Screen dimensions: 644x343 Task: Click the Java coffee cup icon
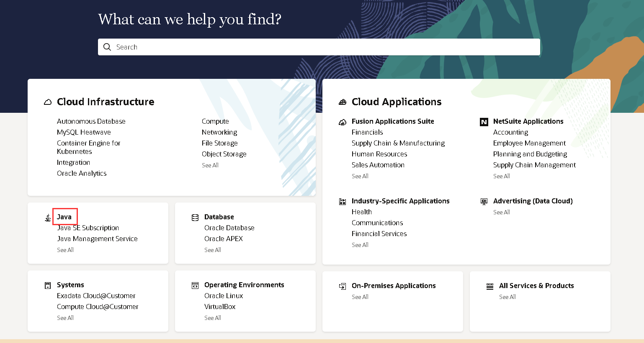tap(48, 217)
